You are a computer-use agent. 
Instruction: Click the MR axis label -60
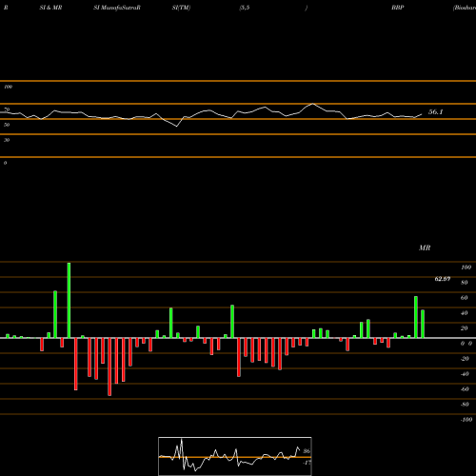click(465, 389)
